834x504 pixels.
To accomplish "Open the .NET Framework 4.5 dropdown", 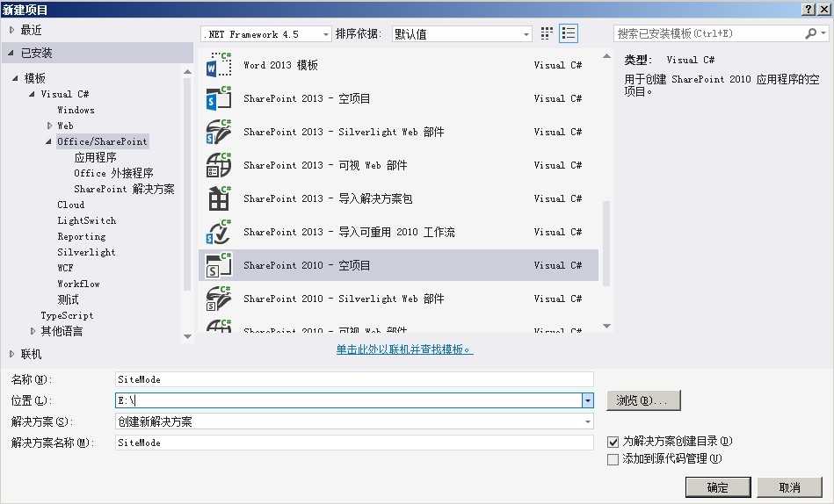I will tap(266, 34).
